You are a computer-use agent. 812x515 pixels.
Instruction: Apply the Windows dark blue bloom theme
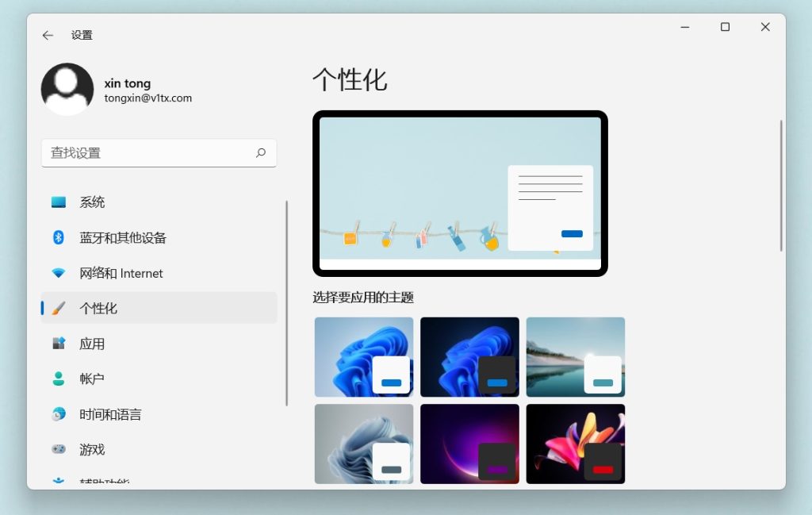(469, 357)
